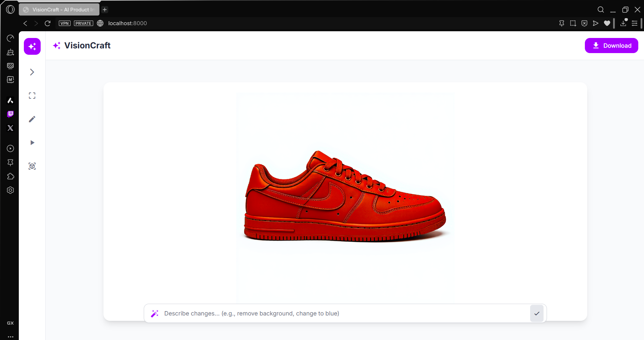Submit changes with the checkmark button

[537, 313]
